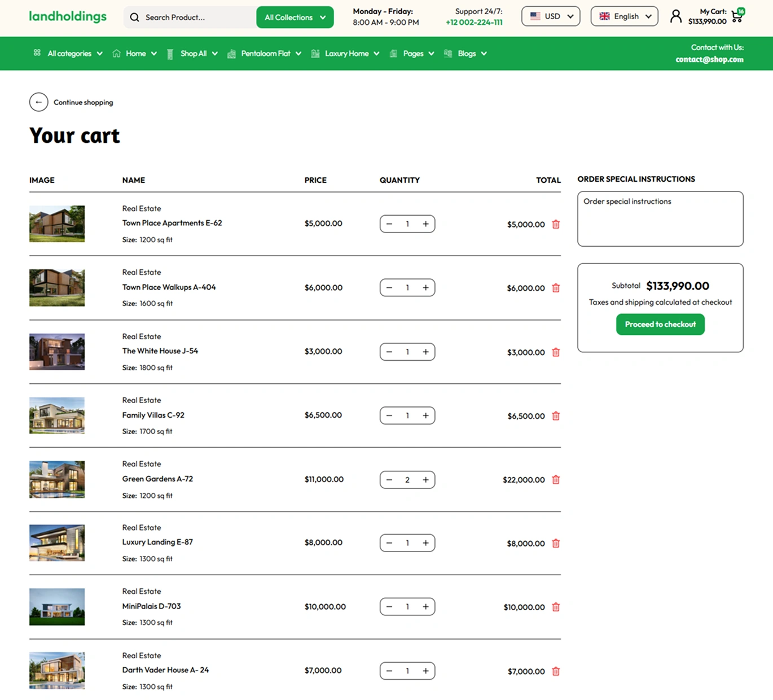773x700 pixels.
Task: Expand the Home navigation menu
Action: tap(135, 54)
